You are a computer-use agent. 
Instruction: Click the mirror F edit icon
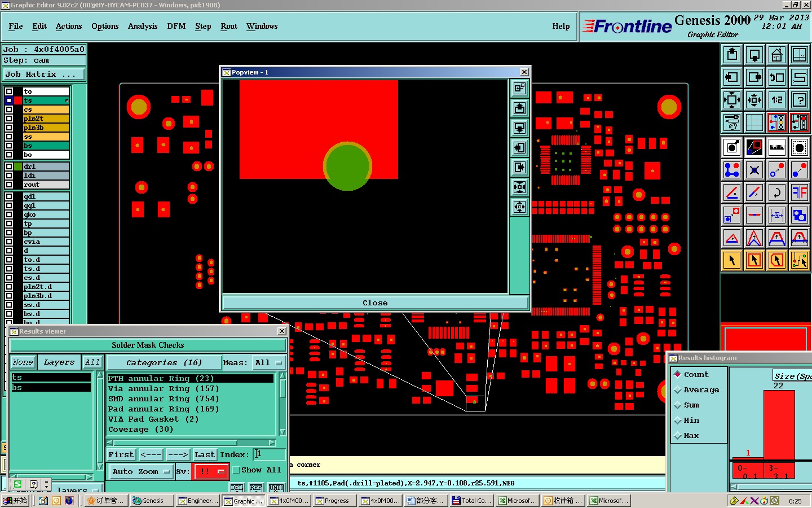(800, 192)
